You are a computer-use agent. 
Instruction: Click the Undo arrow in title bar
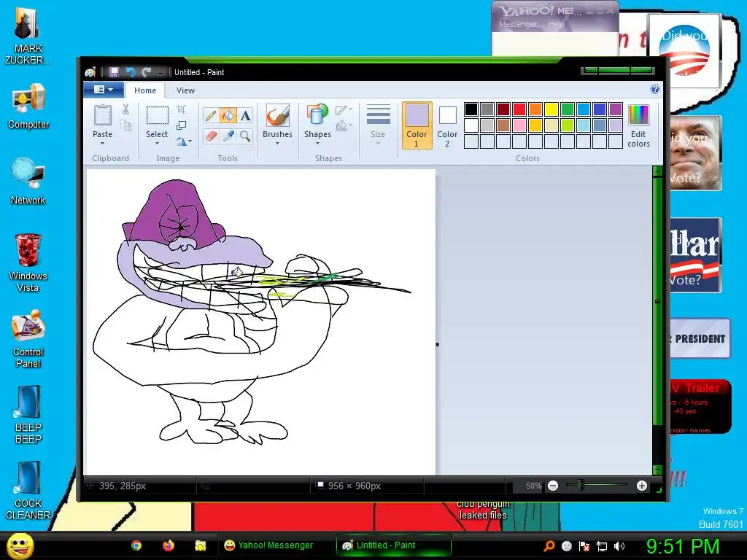(130, 72)
